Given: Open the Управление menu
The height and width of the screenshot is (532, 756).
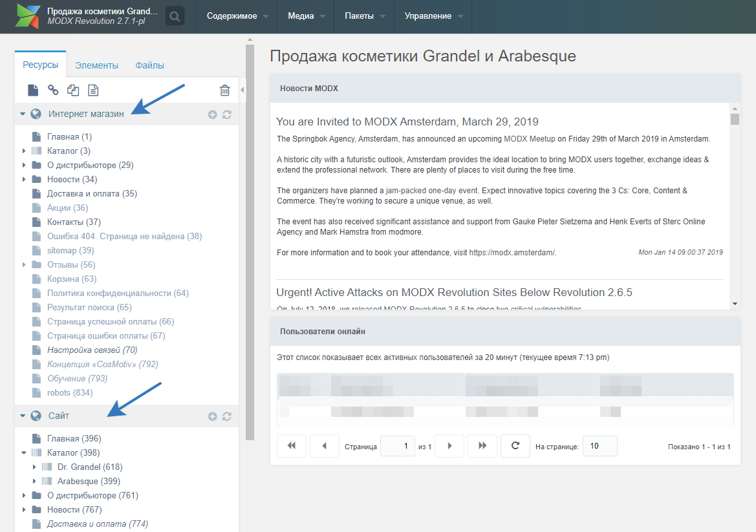Looking at the screenshot, I should tap(433, 16).
